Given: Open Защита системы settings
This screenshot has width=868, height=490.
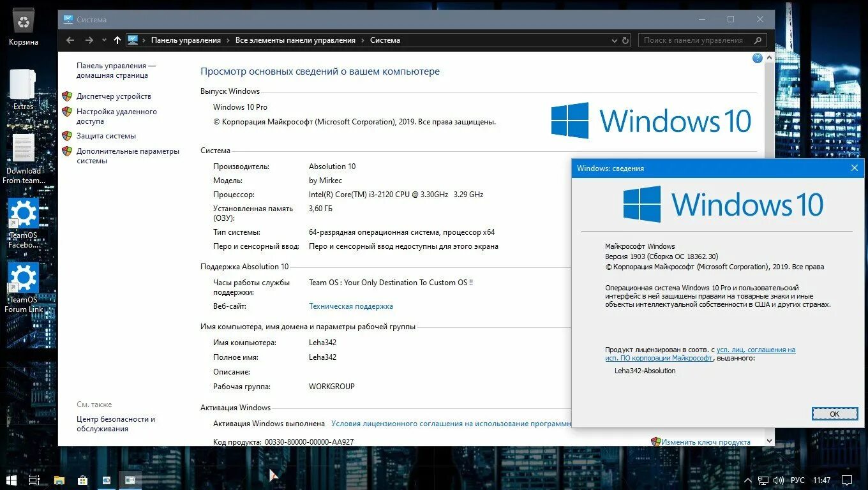Looking at the screenshot, I should tap(106, 136).
